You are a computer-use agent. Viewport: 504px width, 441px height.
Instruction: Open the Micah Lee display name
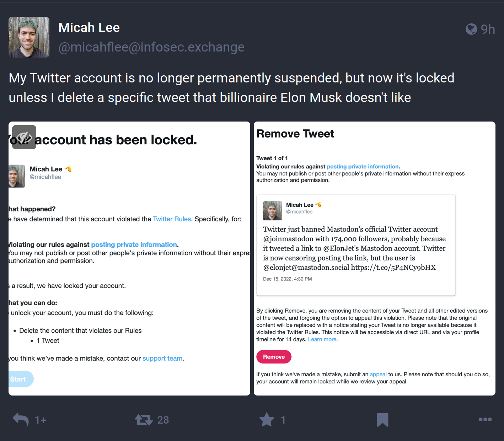(x=89, y=27)
